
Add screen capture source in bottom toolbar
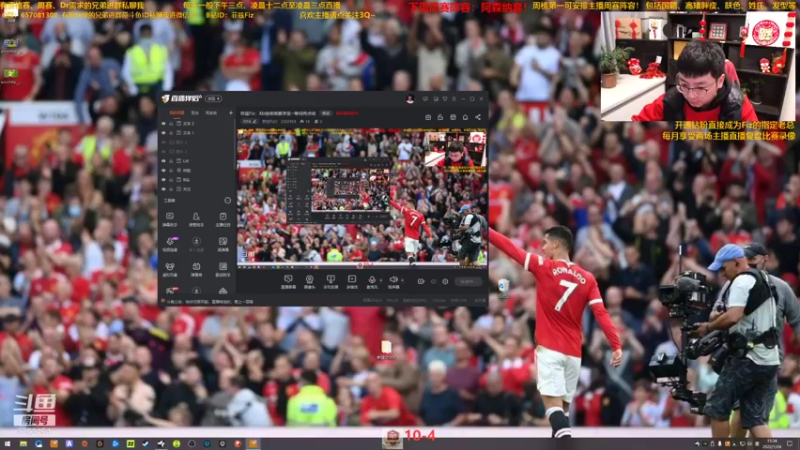(x=288, y=279)
